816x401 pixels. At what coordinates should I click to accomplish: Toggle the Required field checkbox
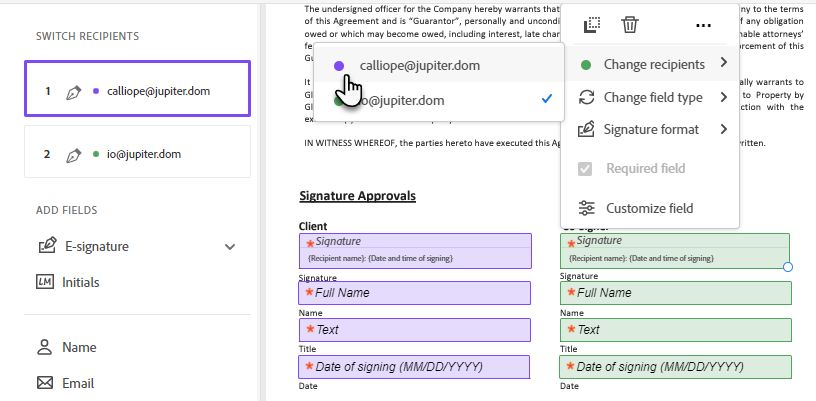click(x=585, y=169)
